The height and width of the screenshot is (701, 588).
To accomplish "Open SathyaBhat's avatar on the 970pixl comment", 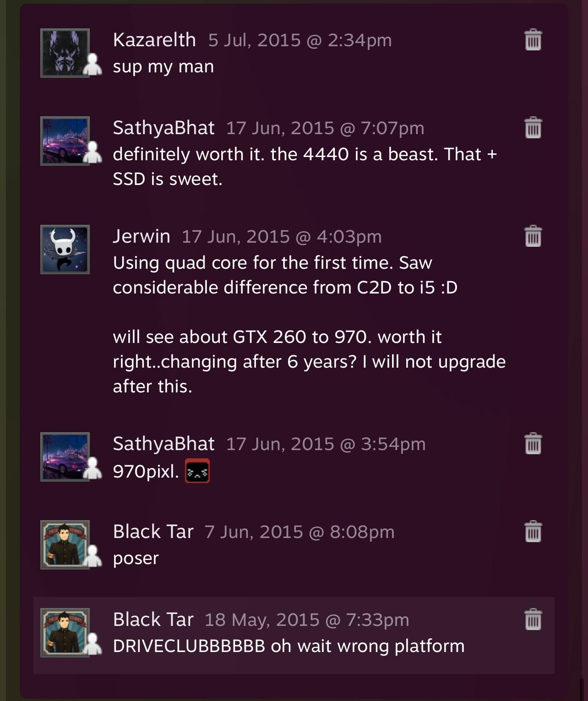I will [x=65, y=457].
